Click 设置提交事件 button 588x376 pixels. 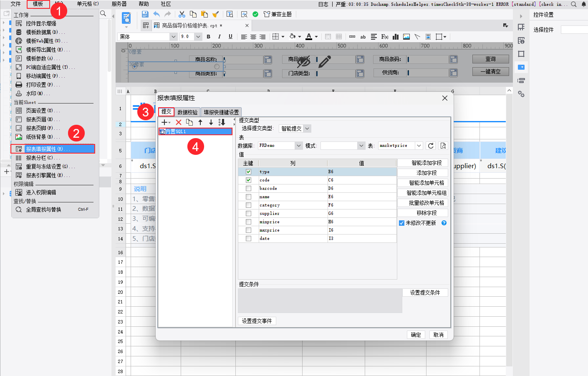tap(257, 321)
